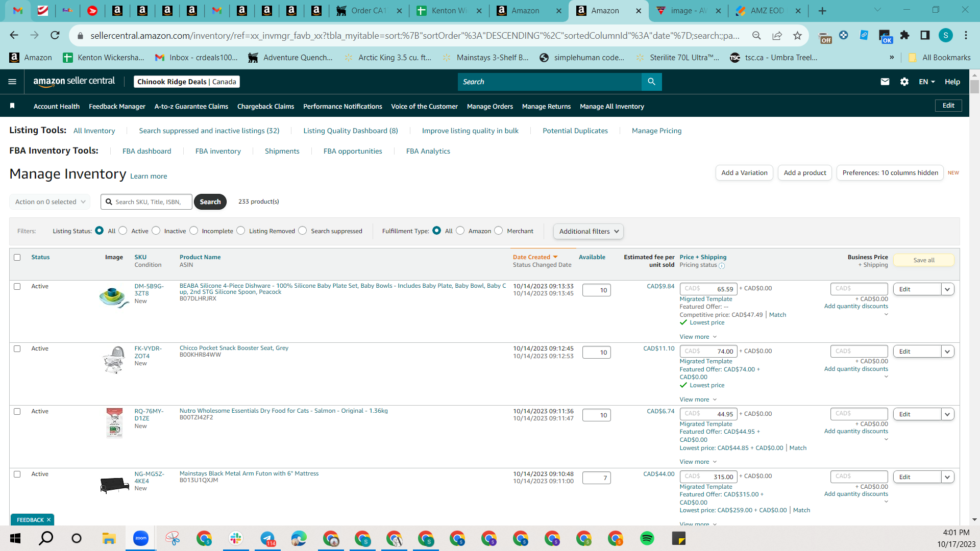980x551 pixels.
Task: Open Edit dropdown arrow for Chicco row
Action: point(948,352)
